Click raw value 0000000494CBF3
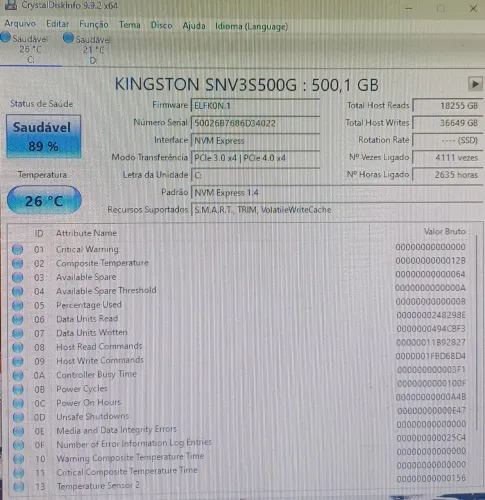The width and height of the screenshot is (485, 500). pos(431,329)
